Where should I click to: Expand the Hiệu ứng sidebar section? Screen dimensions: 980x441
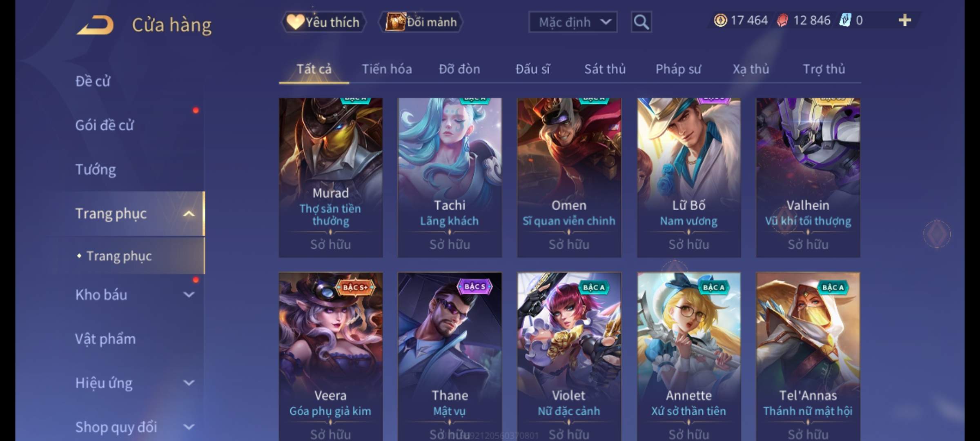pyautogui.click(x=189, y=383)
